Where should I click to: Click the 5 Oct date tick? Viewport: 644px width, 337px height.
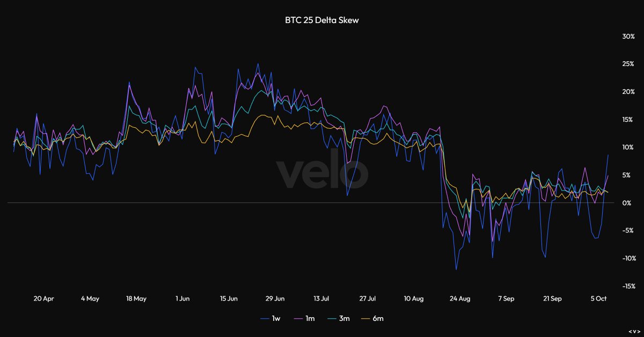(598, 299)
